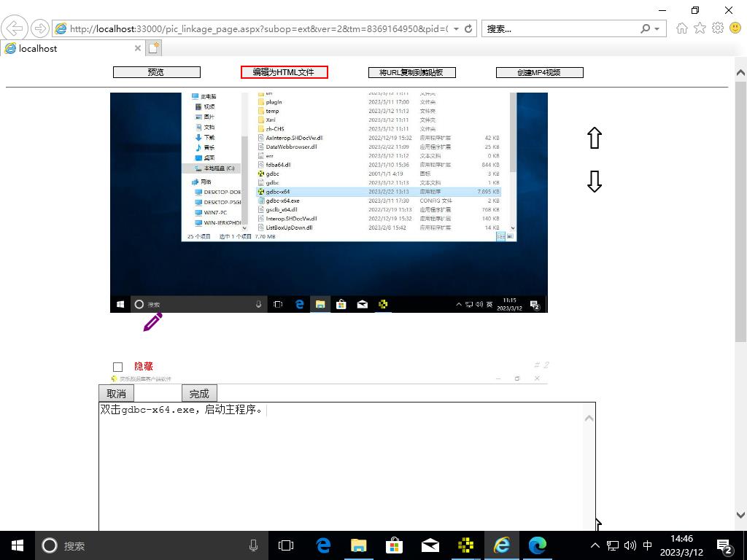This screenshot has height=560, width=747.
Task: Click the 完成 button
Action: click(199, 394)
